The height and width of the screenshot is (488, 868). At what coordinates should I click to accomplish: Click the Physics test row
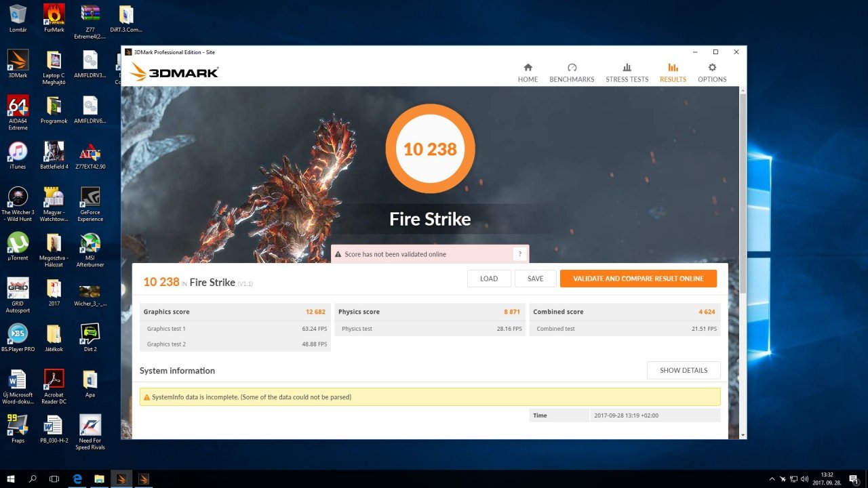click(430, 329)
